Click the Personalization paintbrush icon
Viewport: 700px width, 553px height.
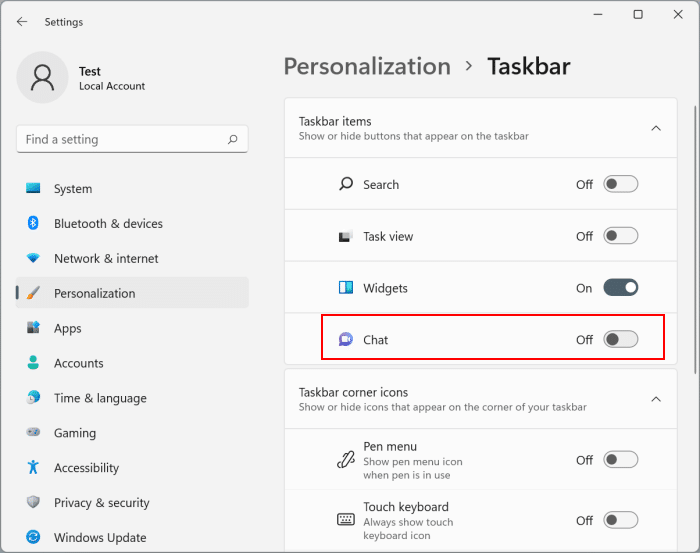coord(33,293)
